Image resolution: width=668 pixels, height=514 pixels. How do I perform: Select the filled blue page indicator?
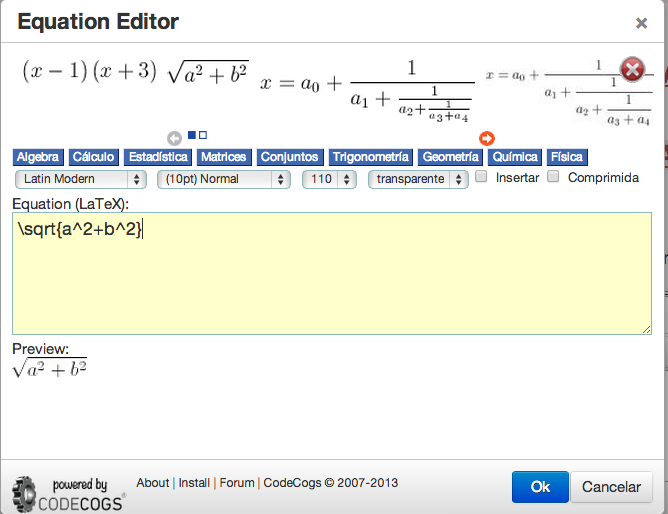(x=192, y=134)
